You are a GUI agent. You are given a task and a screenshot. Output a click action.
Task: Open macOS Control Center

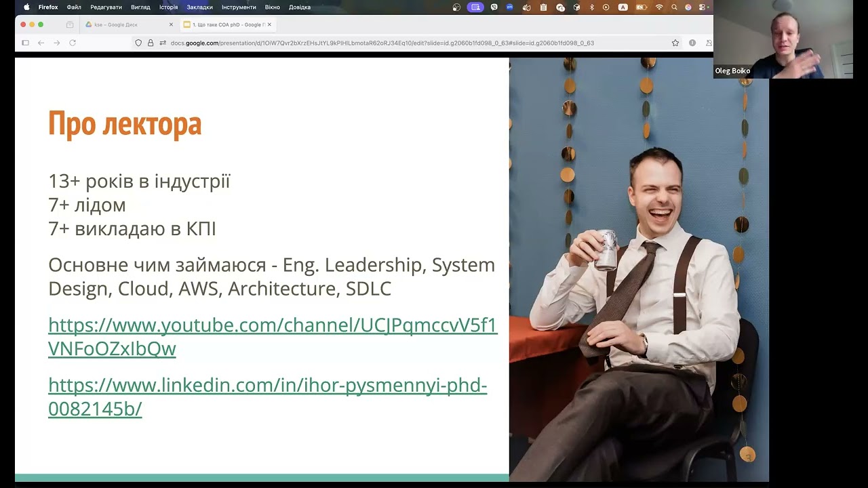pyautogui.click(x=702, y=7)
